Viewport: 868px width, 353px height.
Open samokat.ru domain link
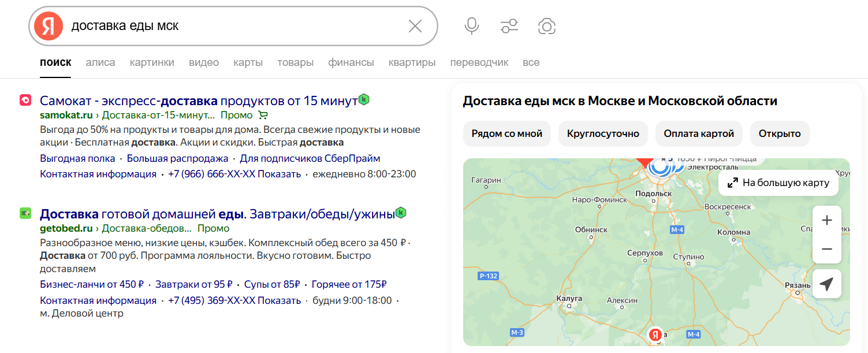pyautogui.click(x=66, y=115)
